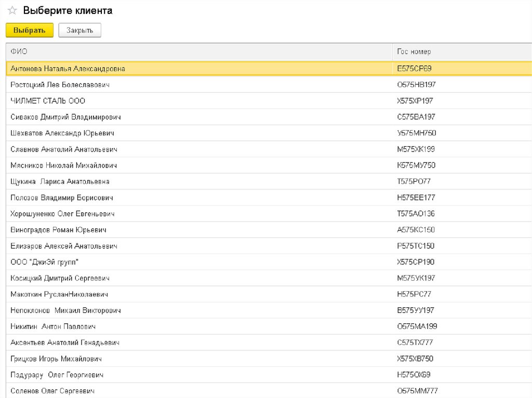Click Славнов Анатолий Анатольевич row

coord(63,149)
